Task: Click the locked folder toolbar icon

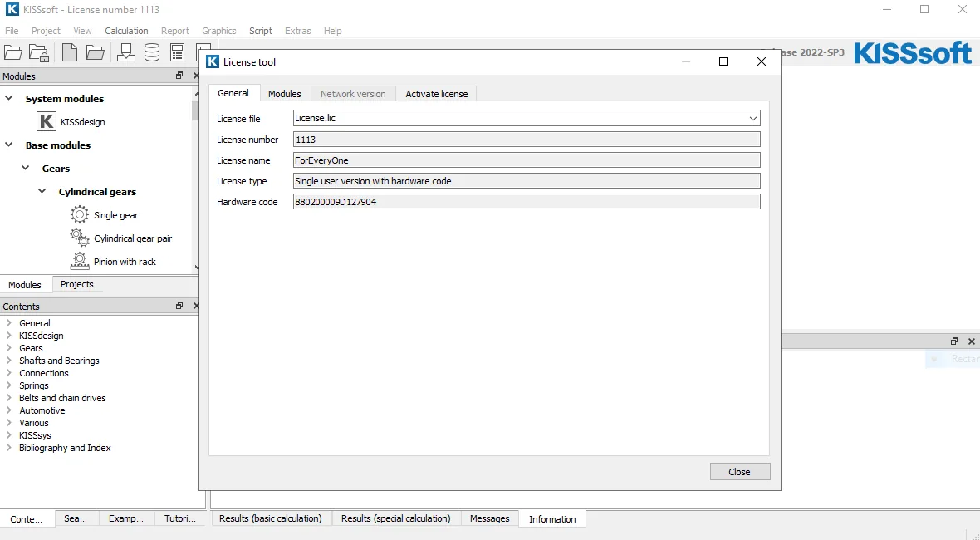Action: 39,52
